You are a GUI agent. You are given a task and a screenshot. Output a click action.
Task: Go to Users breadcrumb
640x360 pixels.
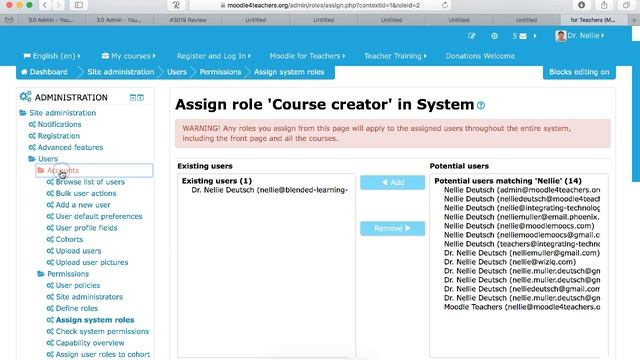coord(177,72)
